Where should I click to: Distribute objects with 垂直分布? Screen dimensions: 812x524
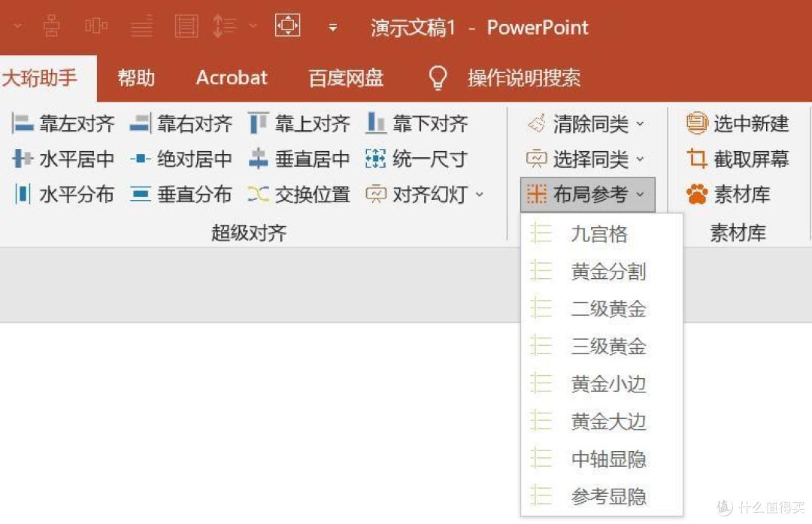[x=180, y=194]
